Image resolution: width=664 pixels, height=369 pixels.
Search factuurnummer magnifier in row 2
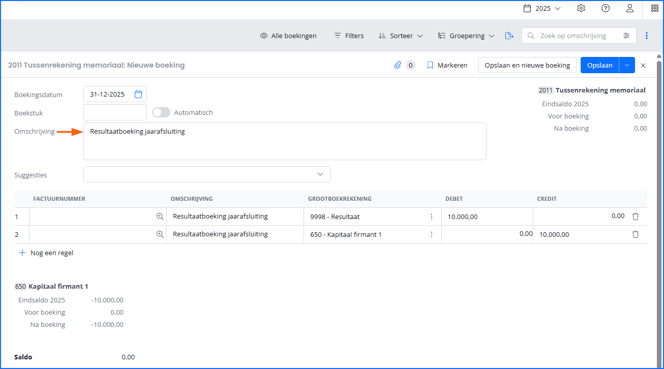point(160,234)
